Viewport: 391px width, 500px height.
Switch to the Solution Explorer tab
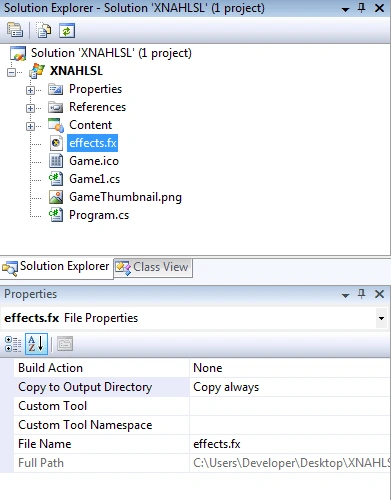coord(57,267)
